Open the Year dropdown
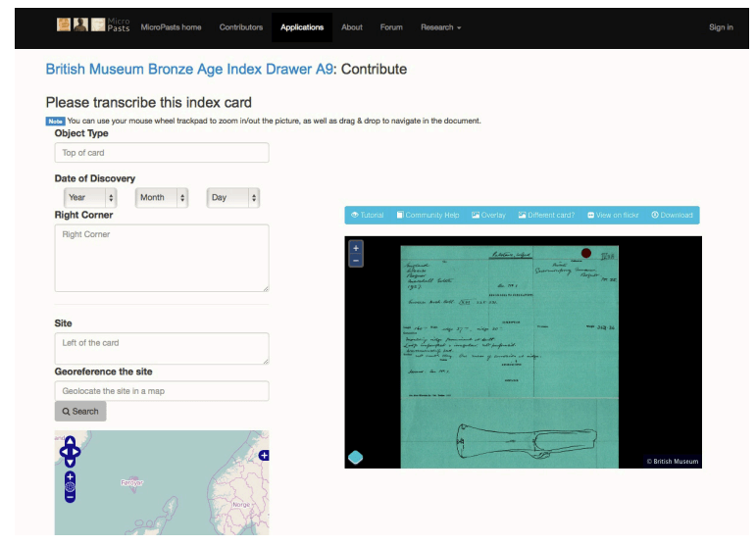This screenshot has height=545, width=756. coord(90,198)
